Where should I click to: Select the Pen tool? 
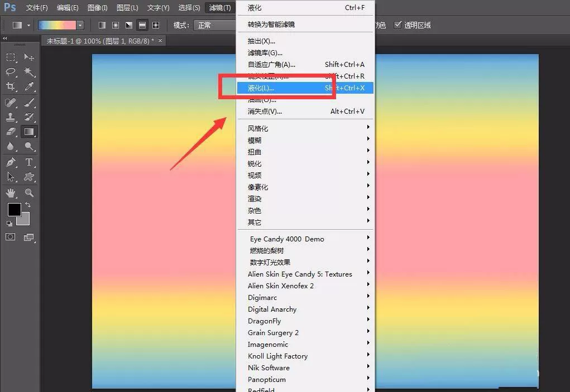(x=11, y=162)
